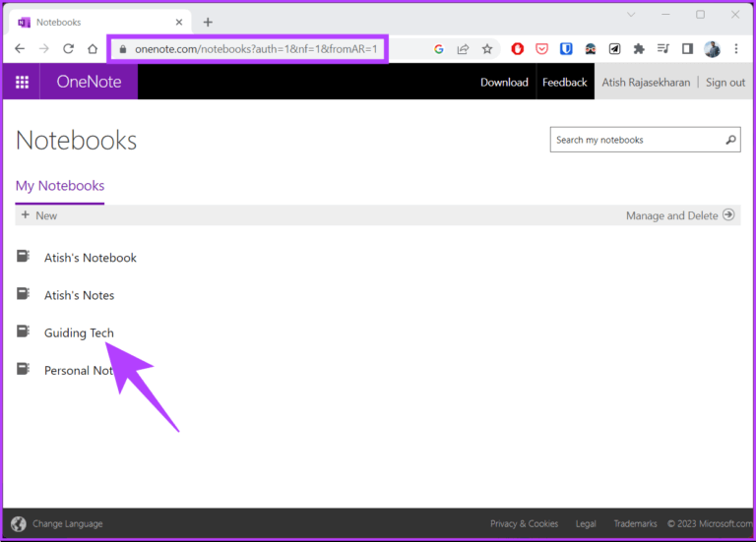Image resolution: width=756 pixels, height=542 pixels.
Task: Toggle the browser side panel
Action: [687, 48]
